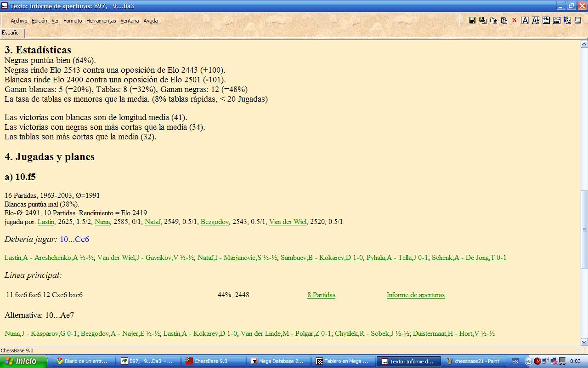Open the Nataf player link
This screenshot has width=588, height=368.
153,222
